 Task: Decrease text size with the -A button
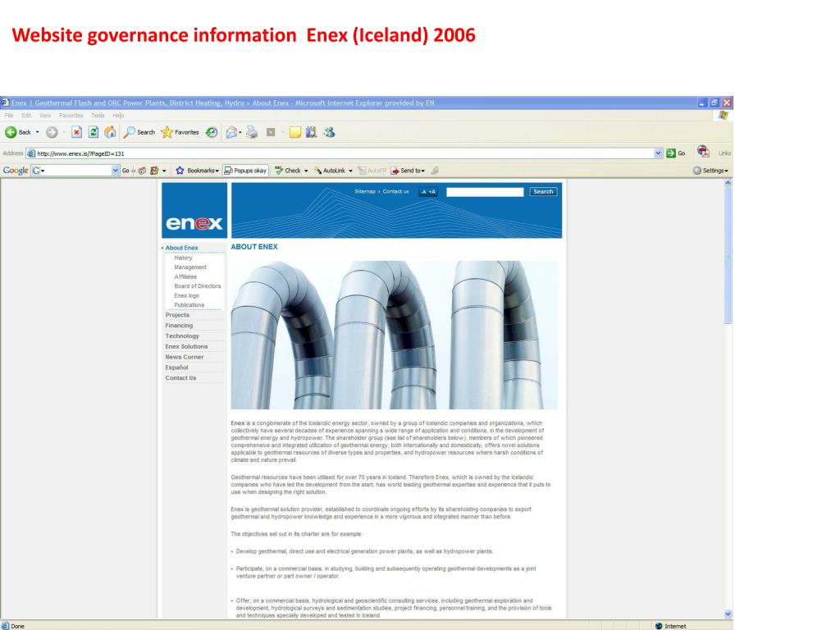(x=423, y=192)
